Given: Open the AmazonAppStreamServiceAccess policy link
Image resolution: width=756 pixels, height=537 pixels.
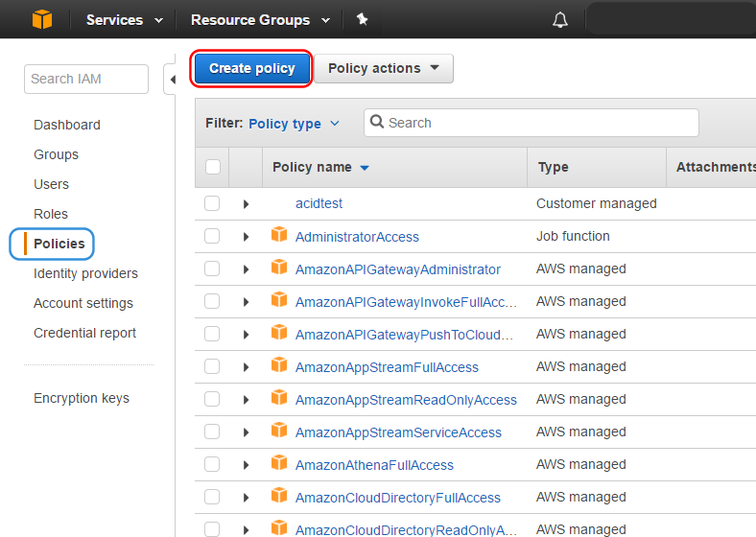Looking at the screenshot, I should coord(398,432).
